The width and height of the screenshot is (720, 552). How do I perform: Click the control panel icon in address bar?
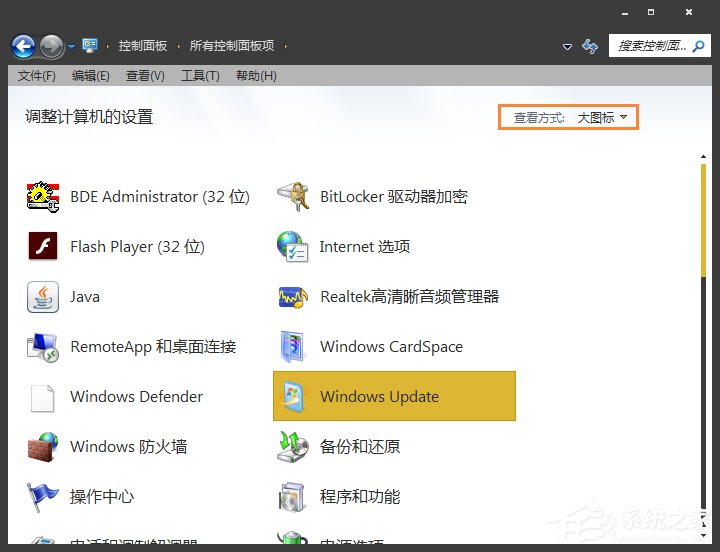(x=90, y=45)
